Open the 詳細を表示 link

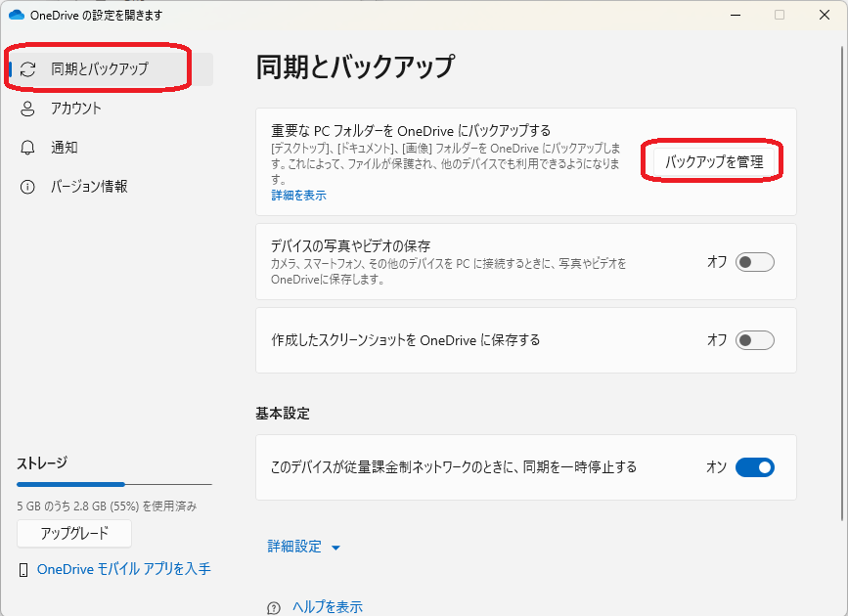click(299, 196)
